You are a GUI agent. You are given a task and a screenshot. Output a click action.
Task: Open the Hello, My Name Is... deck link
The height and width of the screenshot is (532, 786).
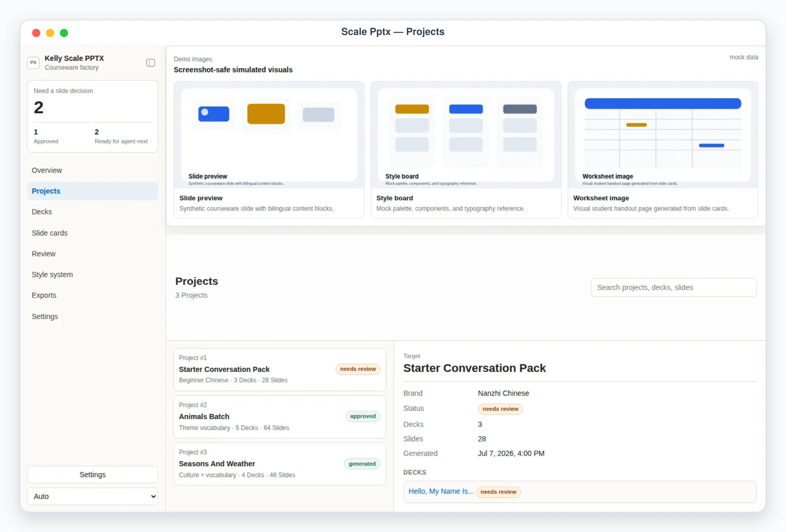tap(441, 491)
